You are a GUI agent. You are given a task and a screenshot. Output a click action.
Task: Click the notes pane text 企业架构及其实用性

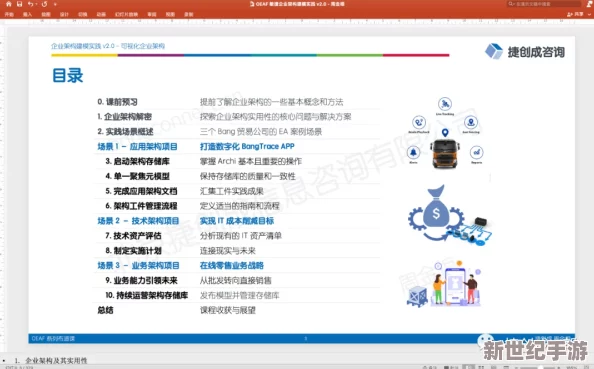(56, 360)
